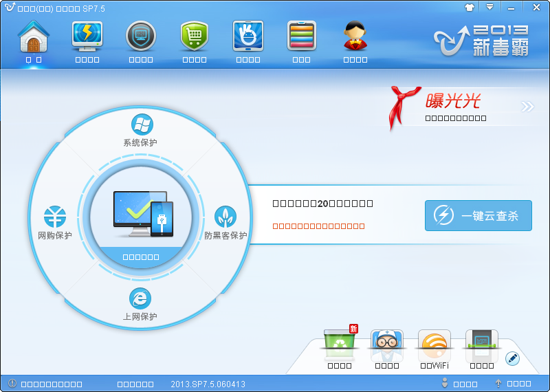550x392 pixels.
Task: Select 上网保护 web browsing protection
Action: coord(141,304)
